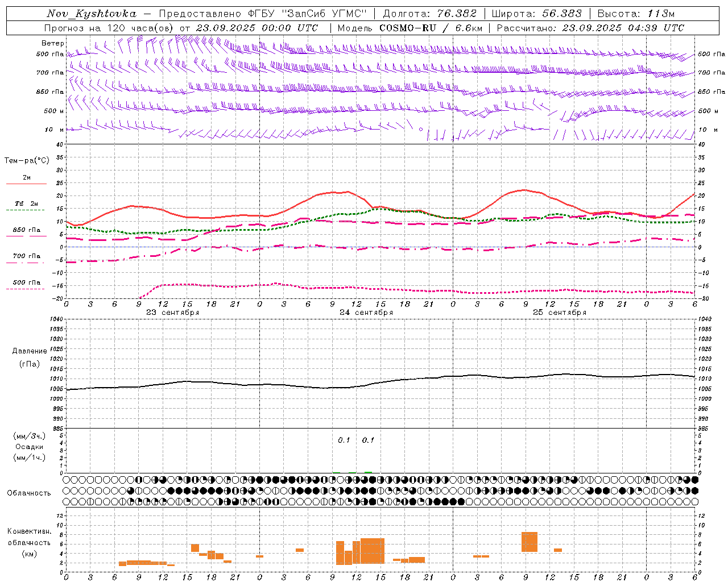Click the Давление panel label

pos(30,351)
